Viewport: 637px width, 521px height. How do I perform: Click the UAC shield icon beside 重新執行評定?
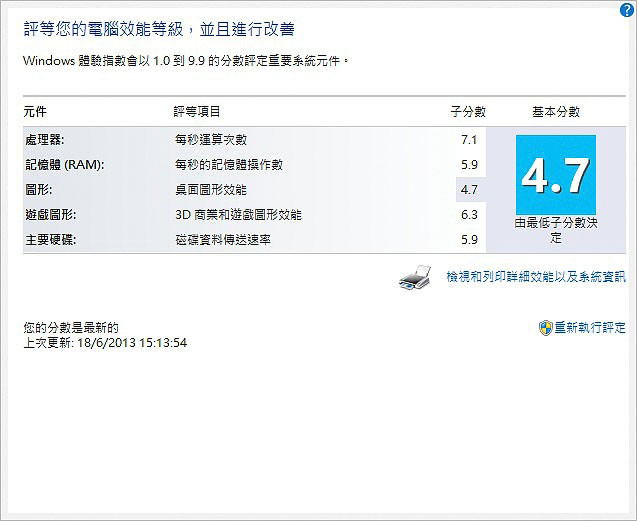[546, 328]
